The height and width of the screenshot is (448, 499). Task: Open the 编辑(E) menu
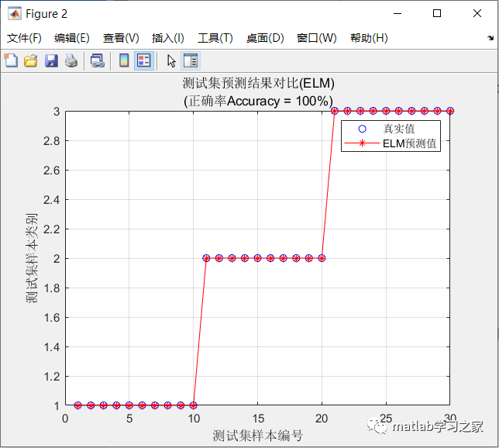(71, 38)
